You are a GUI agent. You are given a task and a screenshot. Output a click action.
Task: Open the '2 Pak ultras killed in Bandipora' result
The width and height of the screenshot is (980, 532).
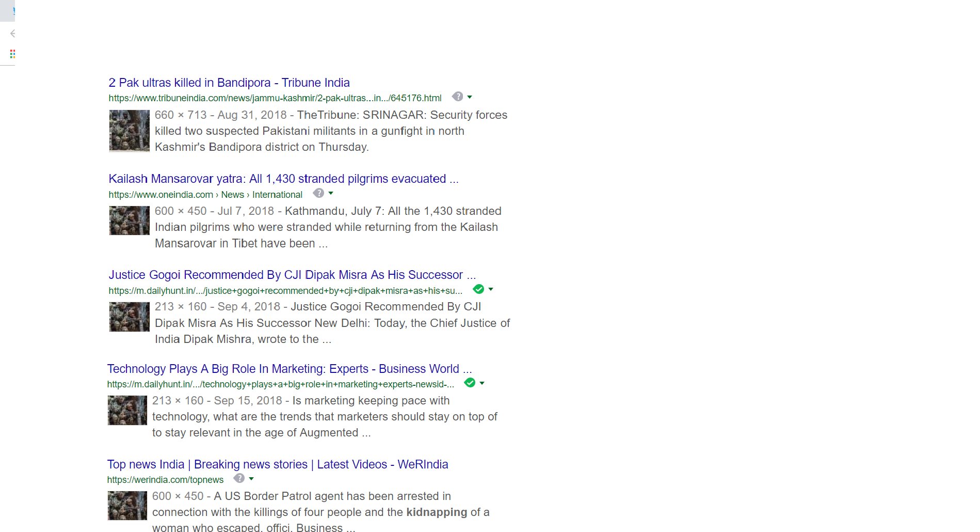click(x=229, y=83)
